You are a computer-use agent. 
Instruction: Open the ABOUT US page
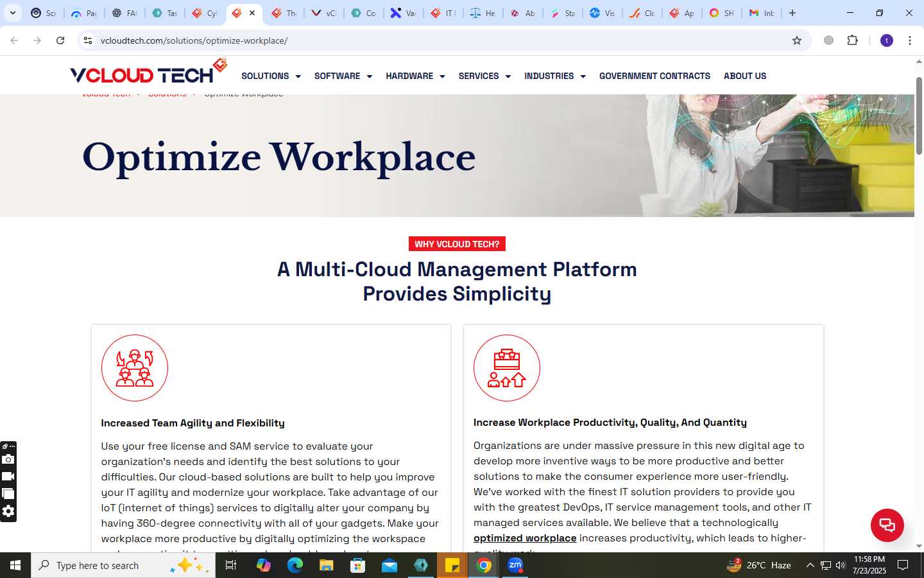745,76
